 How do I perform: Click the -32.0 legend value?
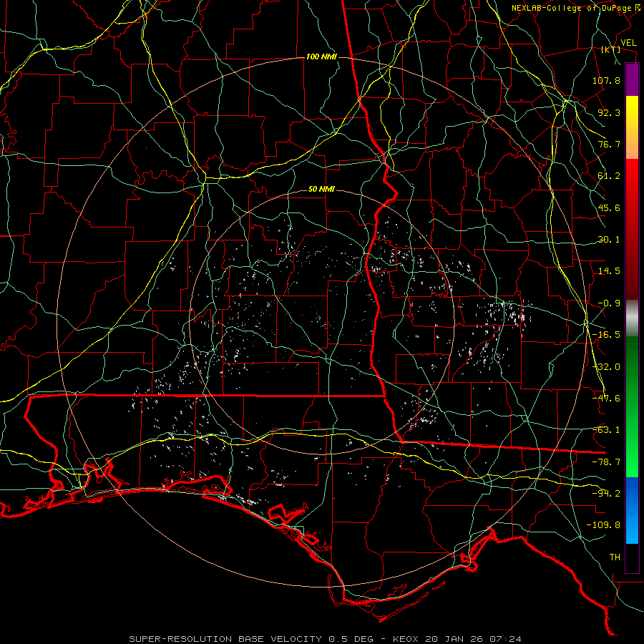click(x=606, y=367)
